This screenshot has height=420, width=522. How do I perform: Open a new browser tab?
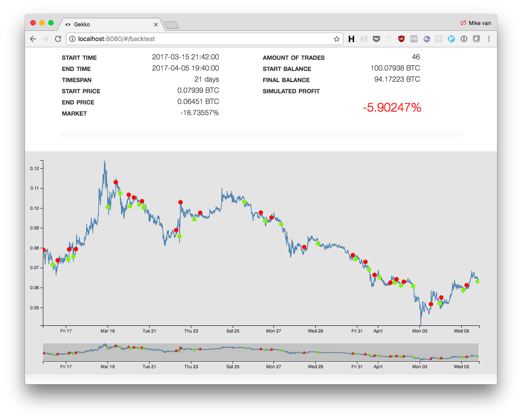pyautogui.click(x=172, y=25)
